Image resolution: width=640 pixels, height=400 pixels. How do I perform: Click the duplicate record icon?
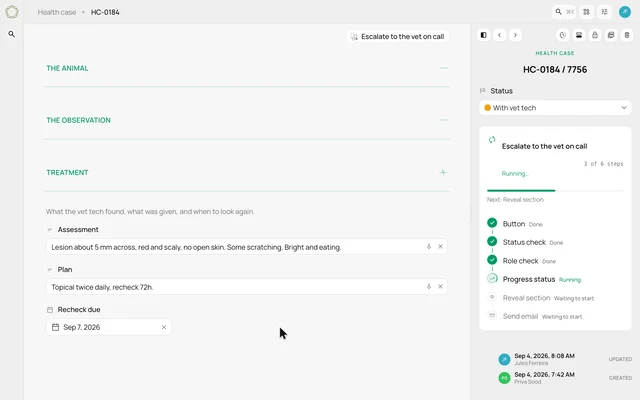611,35
